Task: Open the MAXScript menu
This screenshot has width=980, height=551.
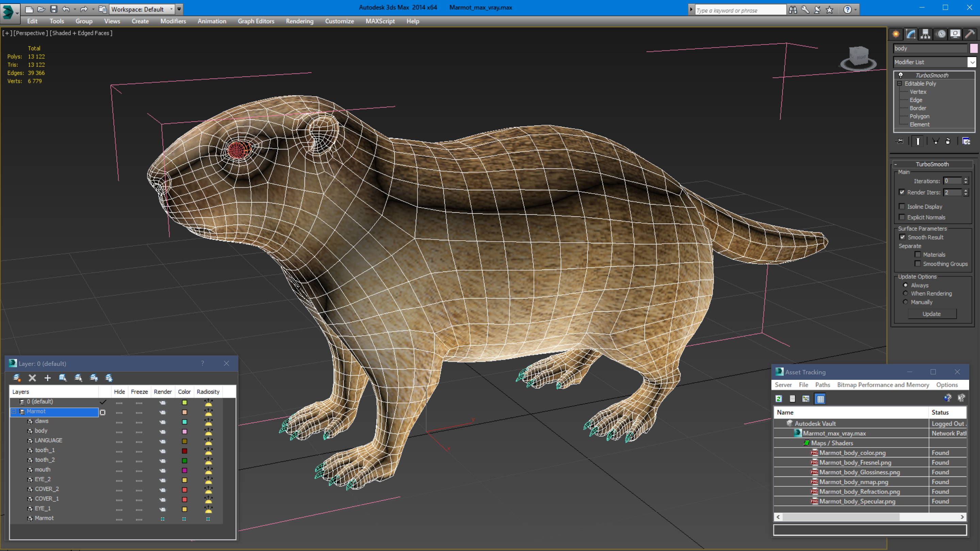Action: (380, 21)
